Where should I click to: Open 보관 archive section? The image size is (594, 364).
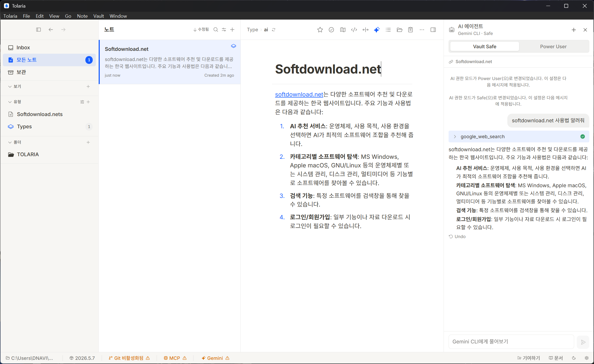(x=49, y=72)
